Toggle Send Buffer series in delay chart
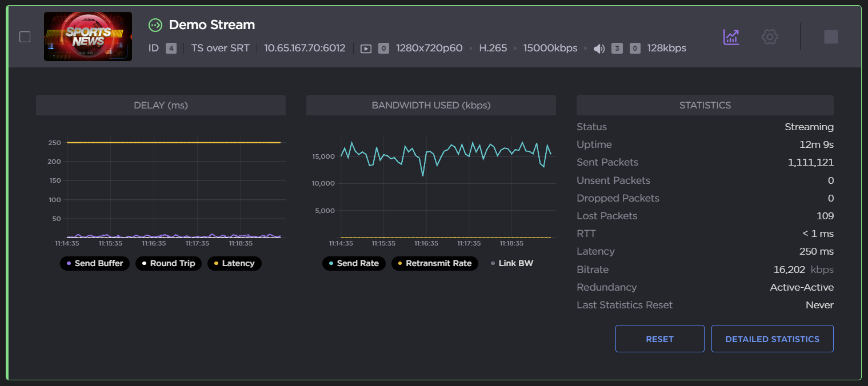Viewport: 868px width, 386px height. (x=95, y=263)
